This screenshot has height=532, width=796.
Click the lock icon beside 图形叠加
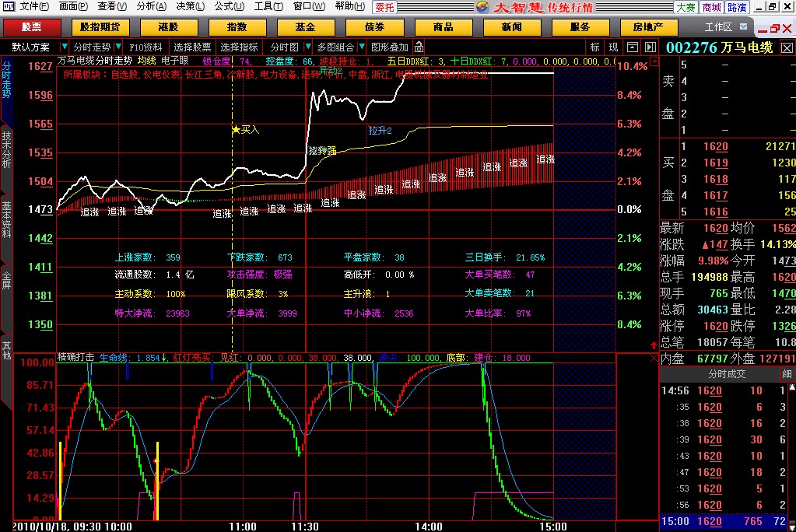(x=419, y=47)
